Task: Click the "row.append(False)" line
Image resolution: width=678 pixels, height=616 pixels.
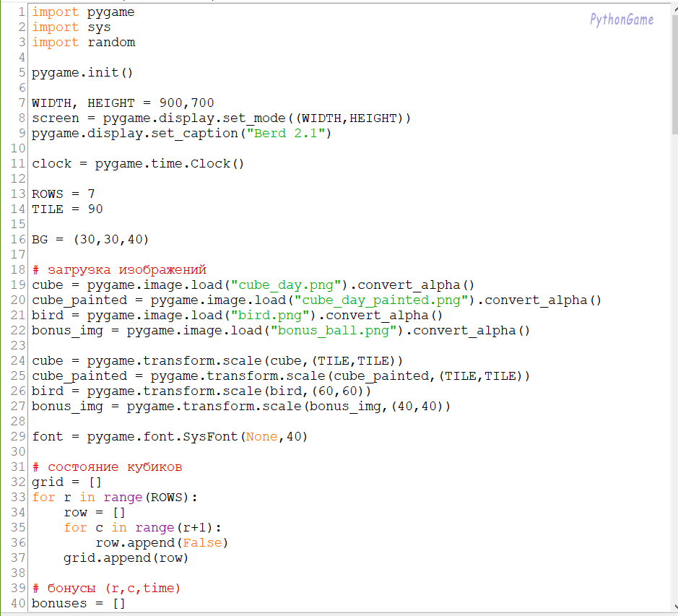Action: click(162, 543)
